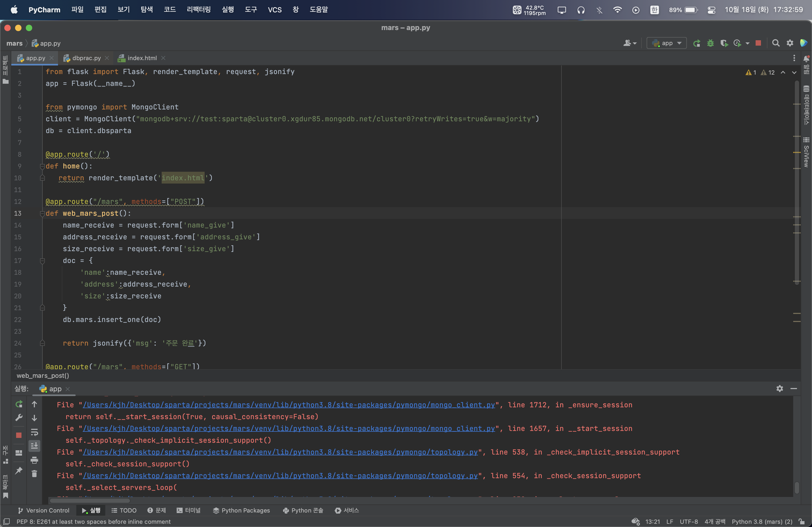The image size is (812, 527).
Task: Open the tool window quick-access icon
Action: 6,522
